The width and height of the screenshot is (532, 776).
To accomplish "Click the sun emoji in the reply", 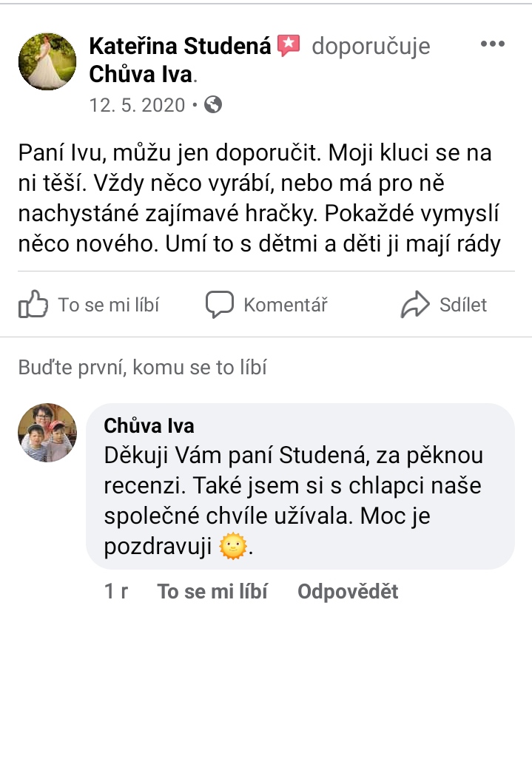I will (x=233, y=548).
